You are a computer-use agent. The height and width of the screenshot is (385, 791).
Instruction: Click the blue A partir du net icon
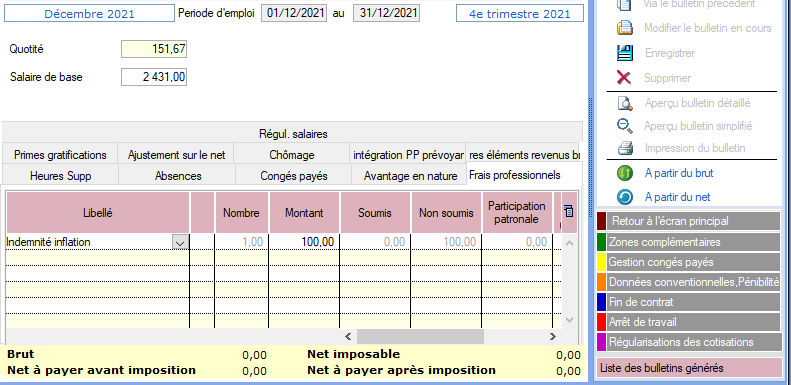[625, 197]
